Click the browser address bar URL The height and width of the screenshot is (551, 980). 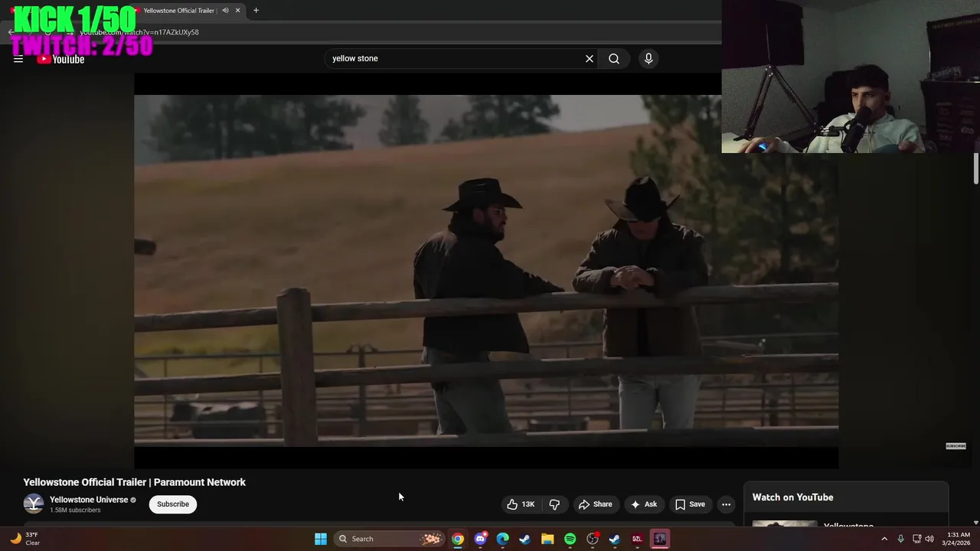click(139, 32)
